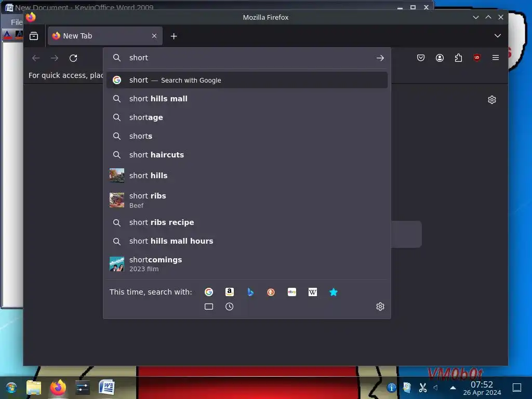Open uBlock Origin extension icon
Viewport: 532px width, 399px height.
(x=477, y=58)
